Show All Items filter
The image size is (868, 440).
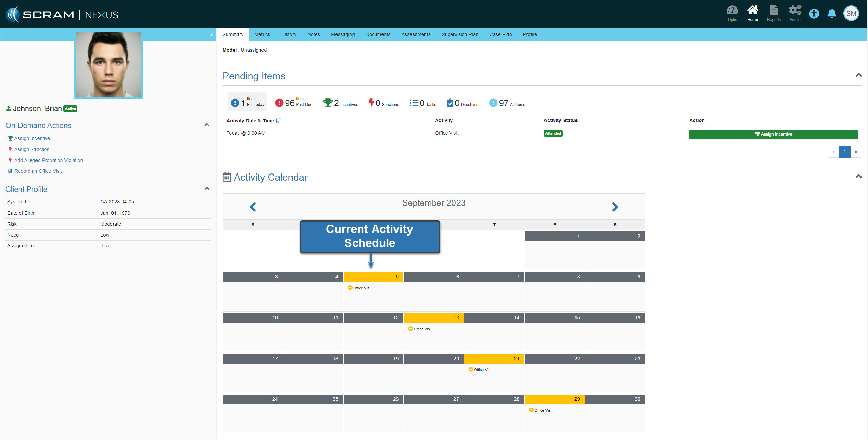[507, 103]
